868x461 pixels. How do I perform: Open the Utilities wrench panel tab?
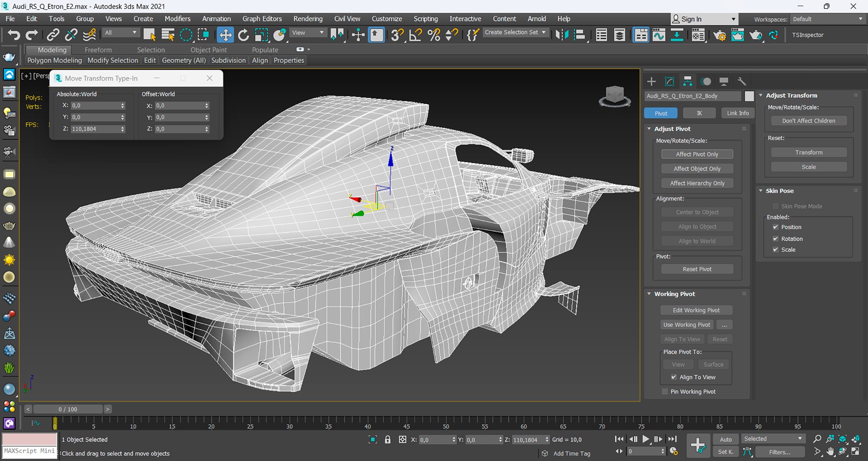tap(742, 81)
